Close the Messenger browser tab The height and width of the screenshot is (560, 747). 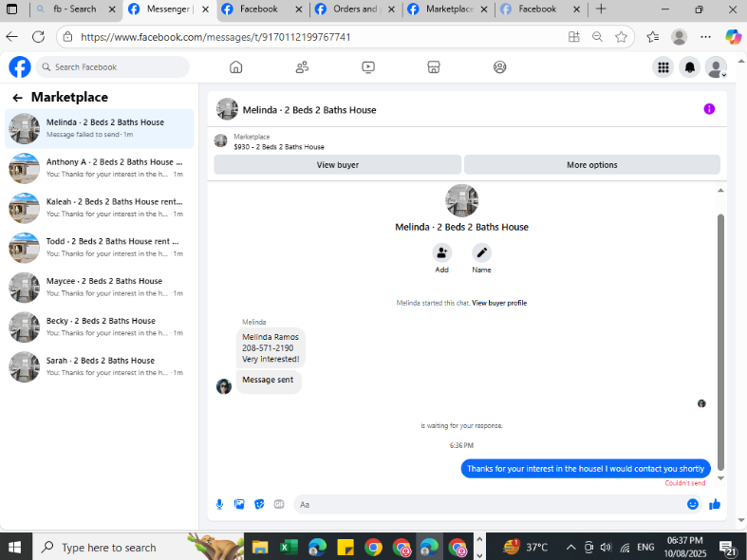(x=205, y=9)
